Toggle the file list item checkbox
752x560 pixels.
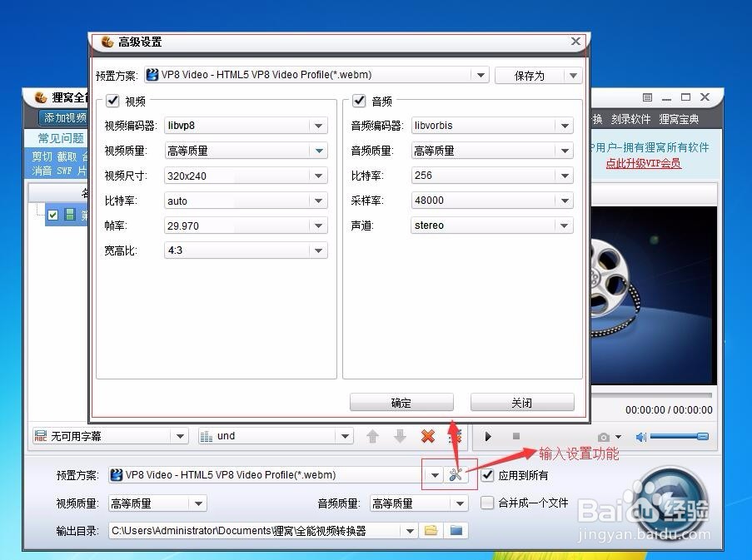point(52,215)
